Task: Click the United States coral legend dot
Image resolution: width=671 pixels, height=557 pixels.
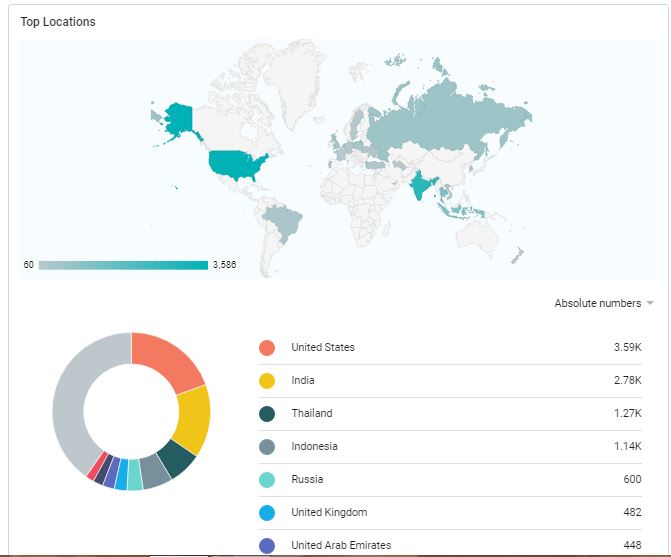Action: tap(267, 348)
